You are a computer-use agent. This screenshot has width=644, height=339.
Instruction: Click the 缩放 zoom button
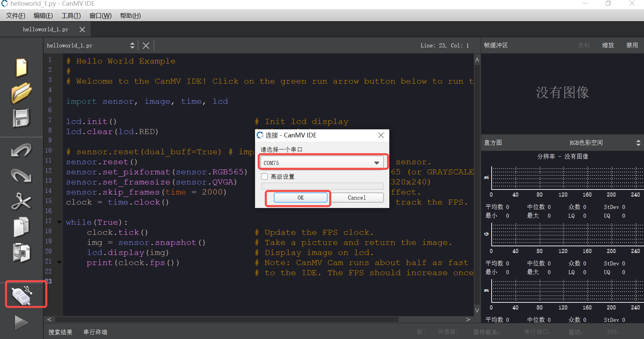608,45
